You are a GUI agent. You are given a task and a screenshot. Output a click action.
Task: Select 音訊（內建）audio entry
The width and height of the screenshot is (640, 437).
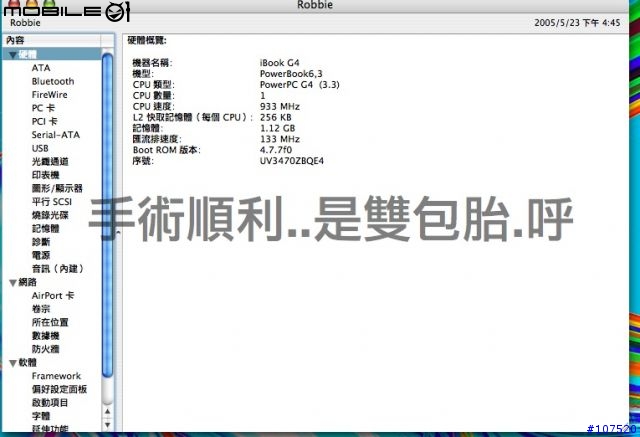point(58,269)
